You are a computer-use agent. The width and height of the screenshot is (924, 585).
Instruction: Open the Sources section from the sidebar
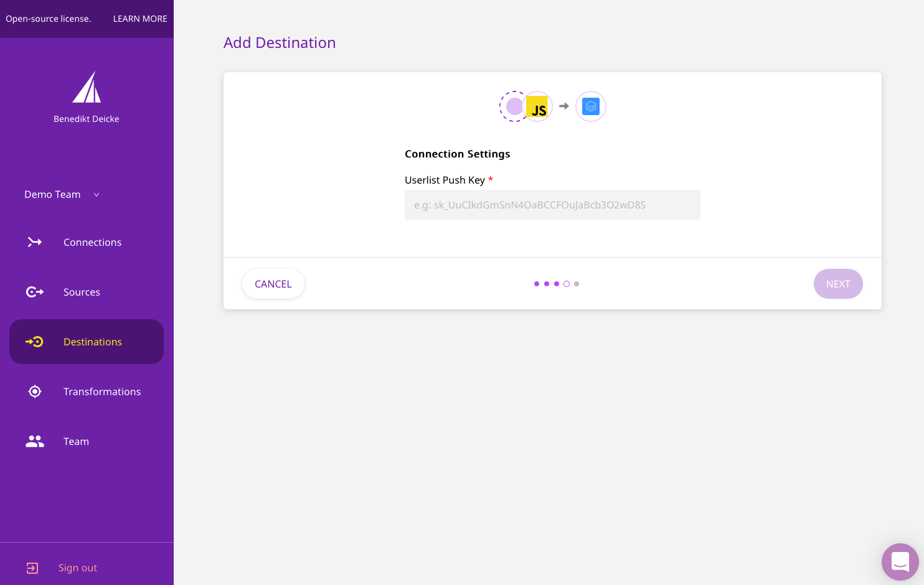click(x=82, y=292)
